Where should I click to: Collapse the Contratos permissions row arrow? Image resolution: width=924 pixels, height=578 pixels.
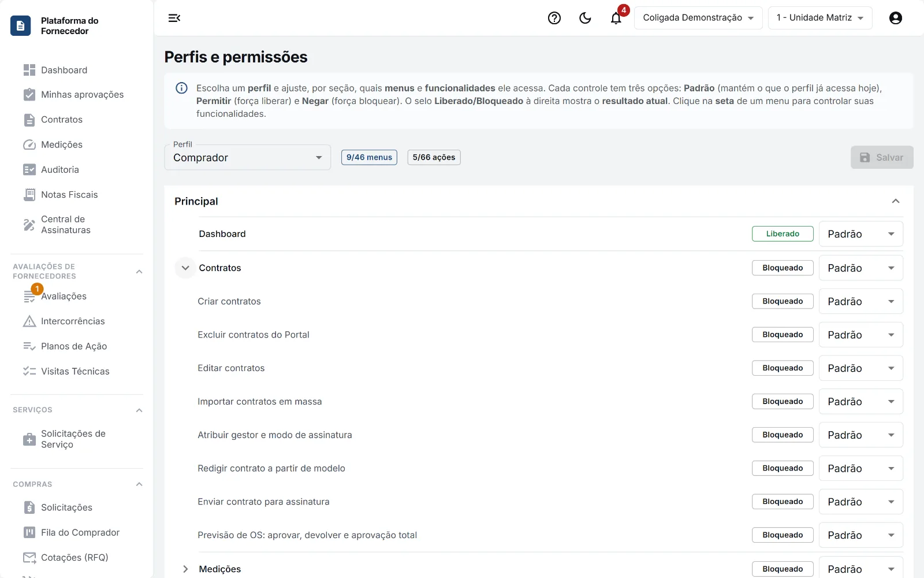click(x=185, y=268)
